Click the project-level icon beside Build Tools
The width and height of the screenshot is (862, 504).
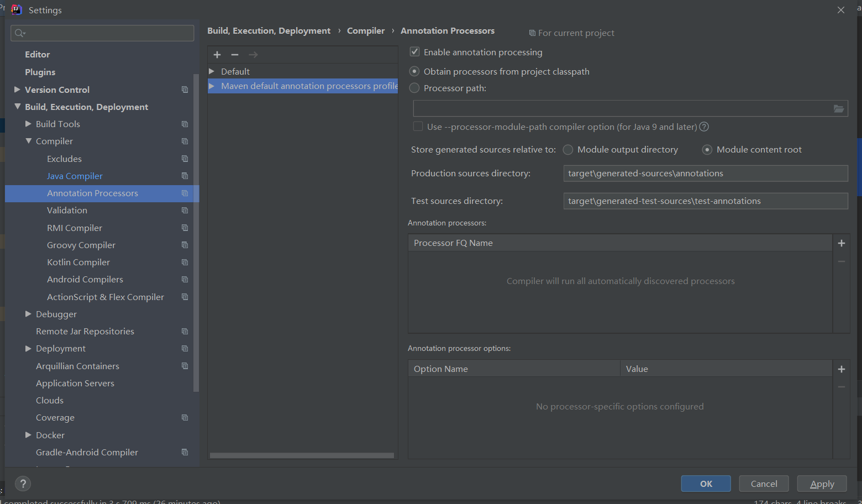coord(185,124)
